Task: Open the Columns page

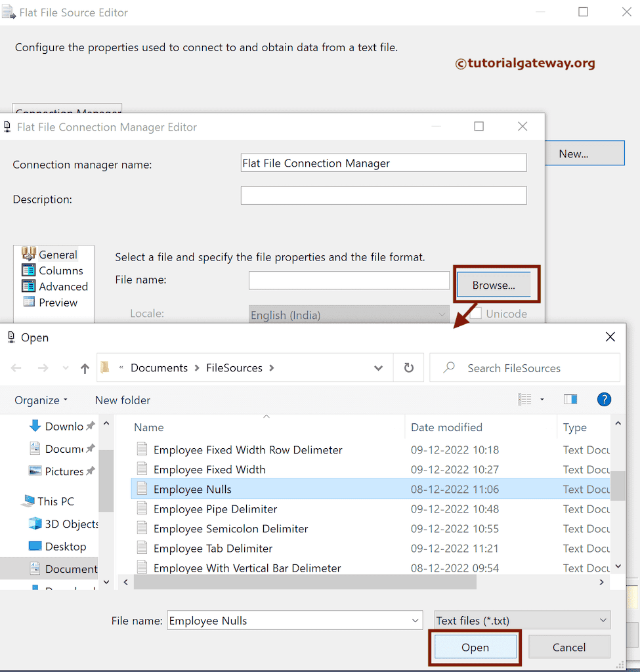Action: [60, 270]
